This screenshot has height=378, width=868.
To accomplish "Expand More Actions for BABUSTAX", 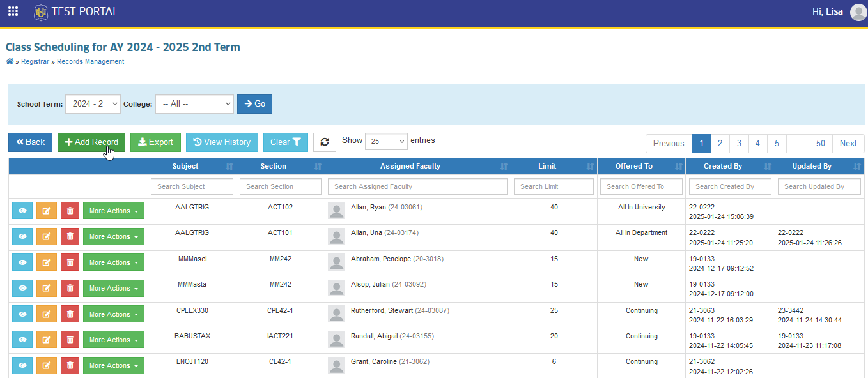I will [114, 340].
